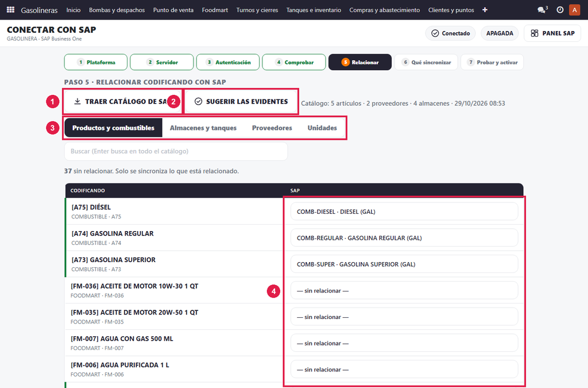Click '[FM-036] ACEITE DE MOTOR 10W-30 1 QT'

point(134,286)
